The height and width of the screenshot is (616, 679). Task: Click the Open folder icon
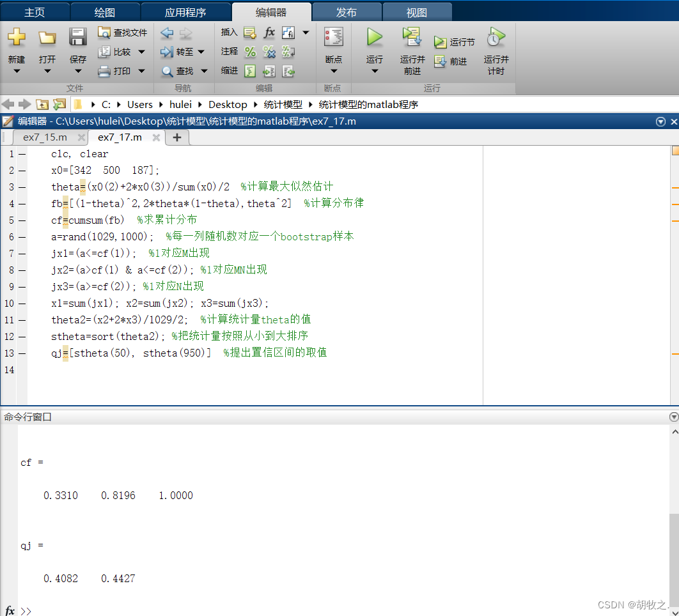click(x=47, y=38)
